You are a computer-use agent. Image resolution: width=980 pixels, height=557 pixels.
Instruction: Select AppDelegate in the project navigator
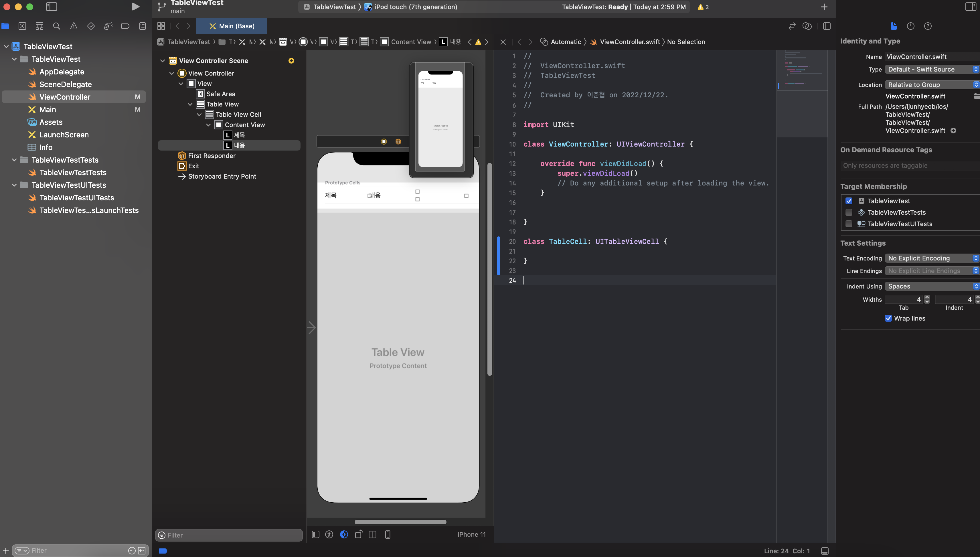62,72
